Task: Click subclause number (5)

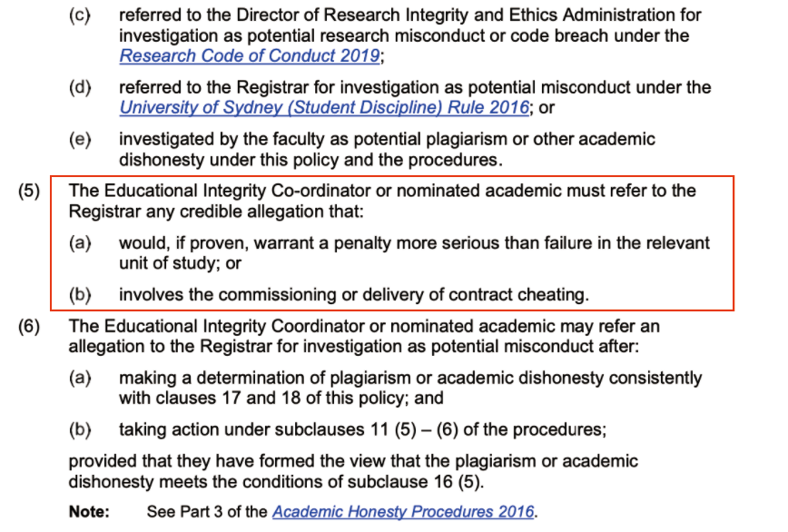Action: [x=29, y=192]
